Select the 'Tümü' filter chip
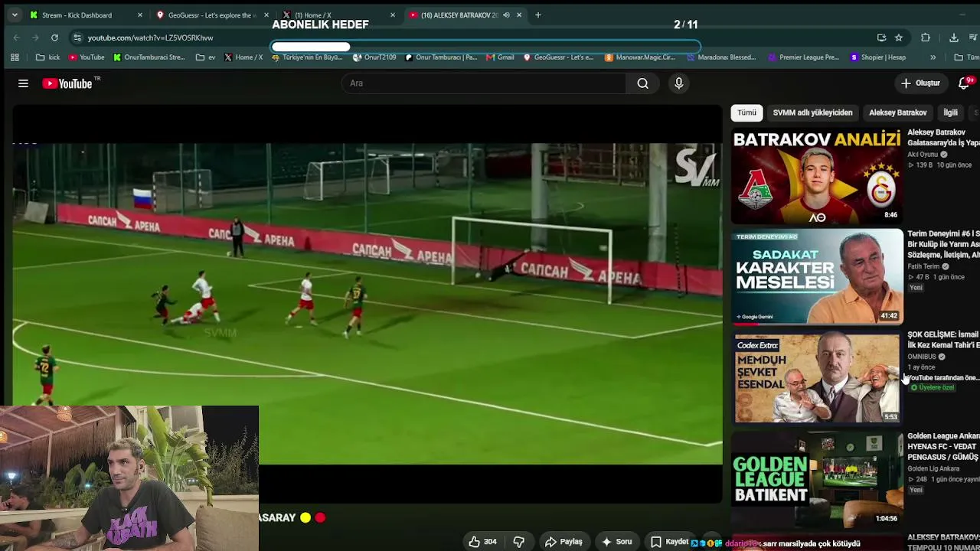The width and height of the screenshot is (980, 551). (746, 112)
